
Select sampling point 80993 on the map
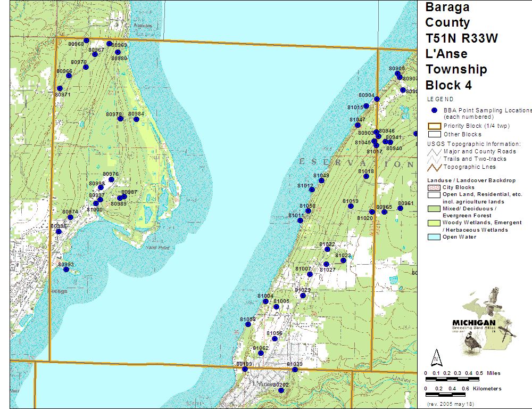coord(66,269)
